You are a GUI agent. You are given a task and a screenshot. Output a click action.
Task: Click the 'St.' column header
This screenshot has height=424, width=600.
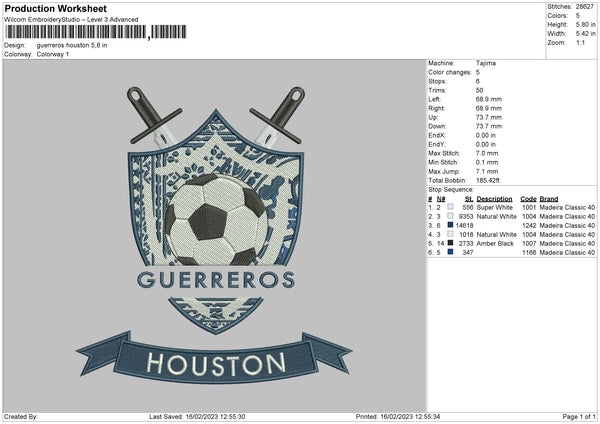[x=469, y=199]
